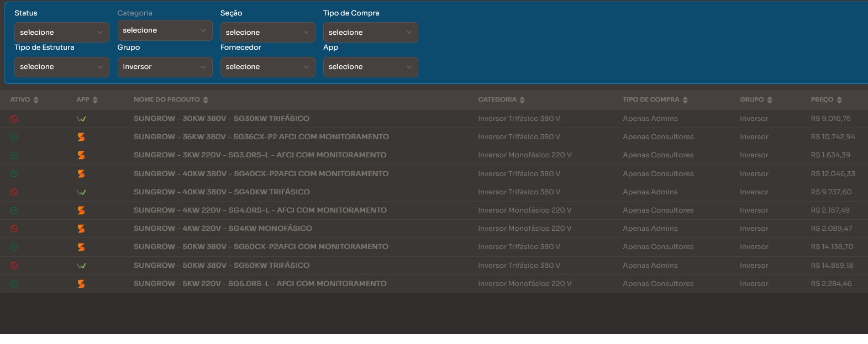Open product SUNGROW 40KW SG40CX-P2AFCI COM MONITORAMENTO
This screenshot has height=344, width=868.
[x=261, y=174]
